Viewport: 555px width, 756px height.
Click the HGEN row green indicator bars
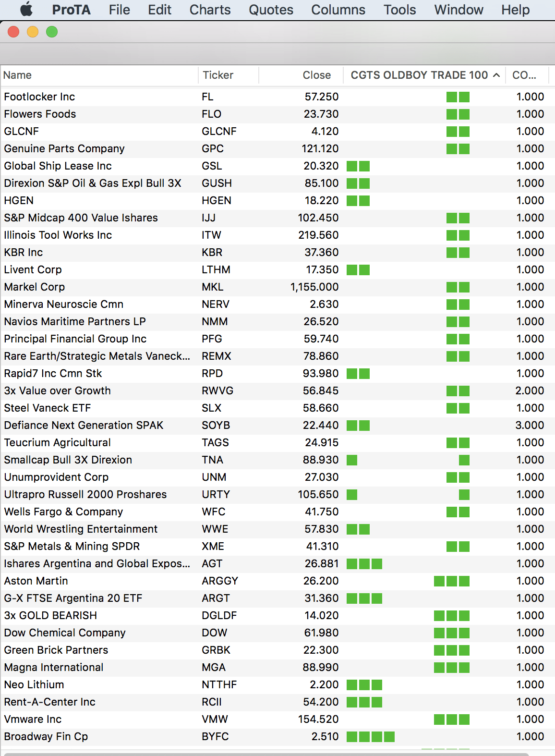coord(358,201)
